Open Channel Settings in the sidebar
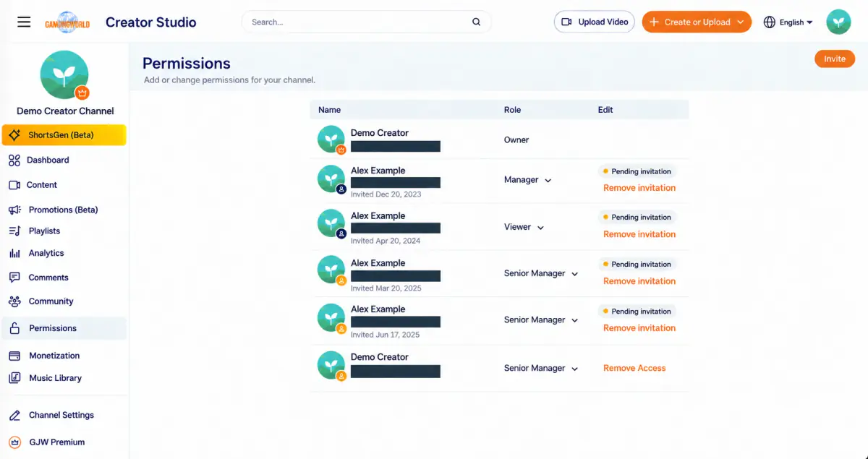Viewport: 868px width, 459px height. tap(61, 415)
